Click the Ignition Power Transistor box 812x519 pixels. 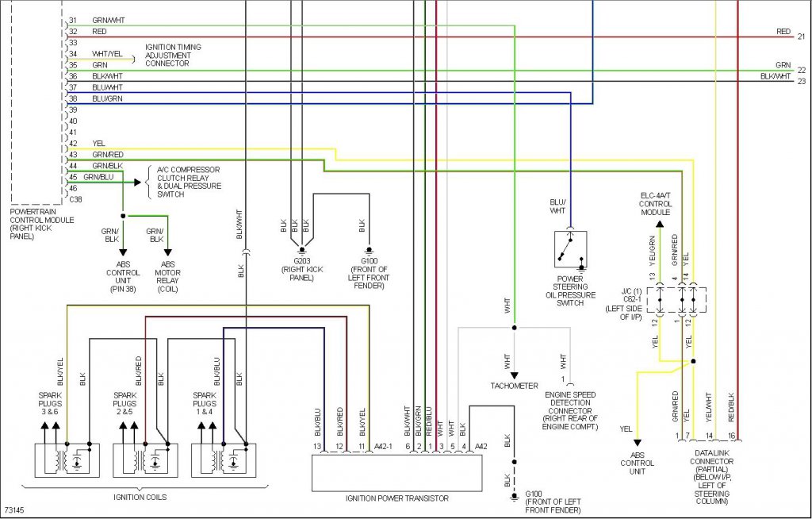tap(396, 473)
